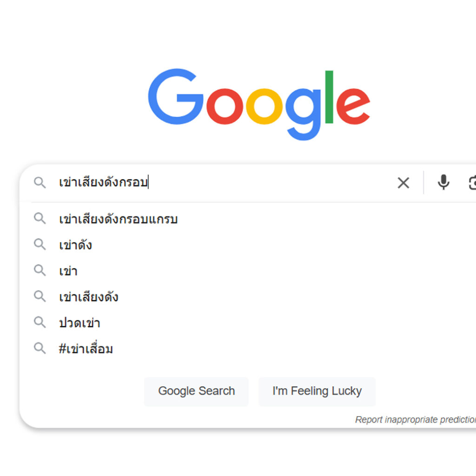The width and height of the screenshot is (476, 476).
Task: Click the search icon next to #เข่าเสื่อม
Action: [x=40, y=349]
